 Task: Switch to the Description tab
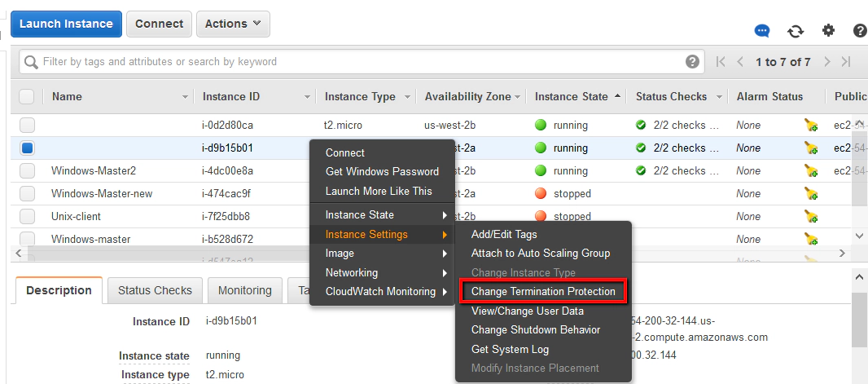[59, 290]
